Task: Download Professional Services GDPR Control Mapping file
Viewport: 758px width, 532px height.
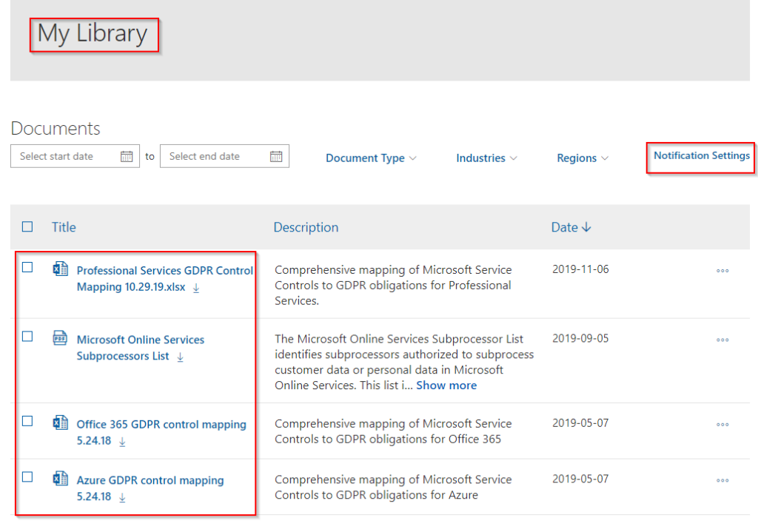Action: pos(196,288)
